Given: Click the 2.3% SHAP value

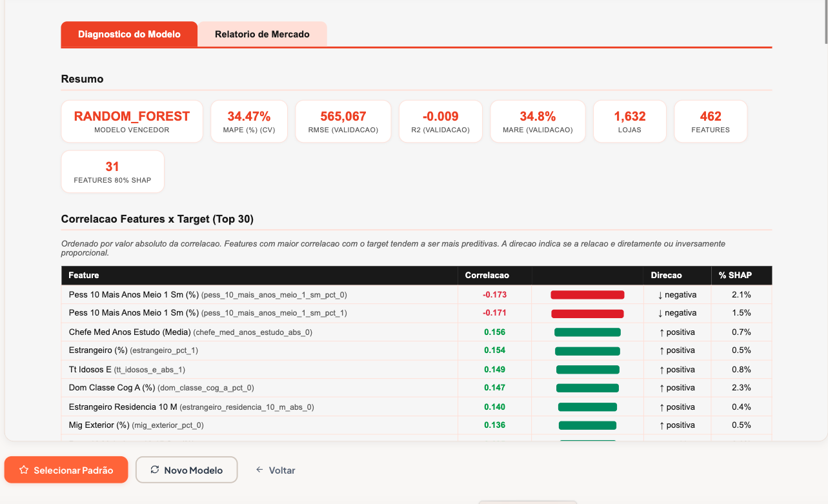Looking at the screenshot, I should pyautogui.click(x=742, y=388).
